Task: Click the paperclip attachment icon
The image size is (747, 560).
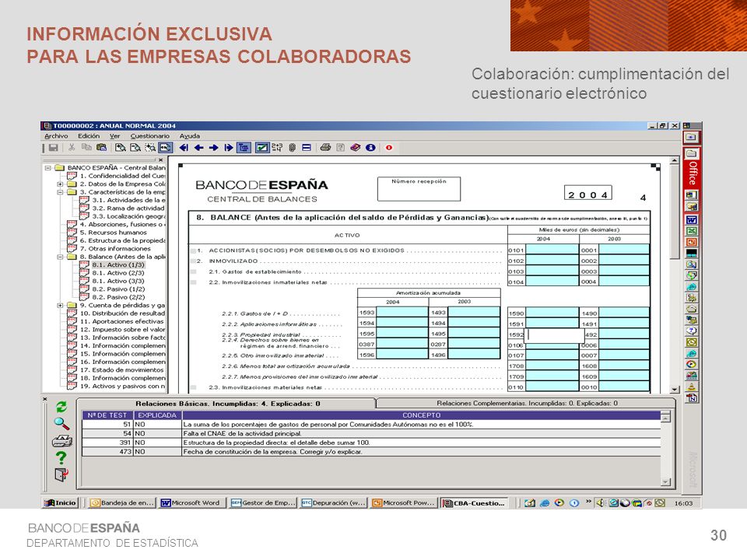Action: (x=292, y=148)
